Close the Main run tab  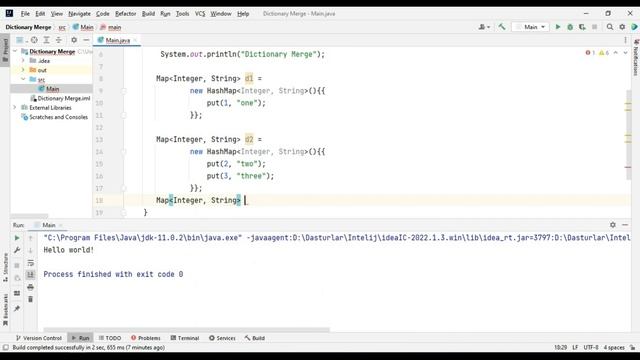click(60, 225)
